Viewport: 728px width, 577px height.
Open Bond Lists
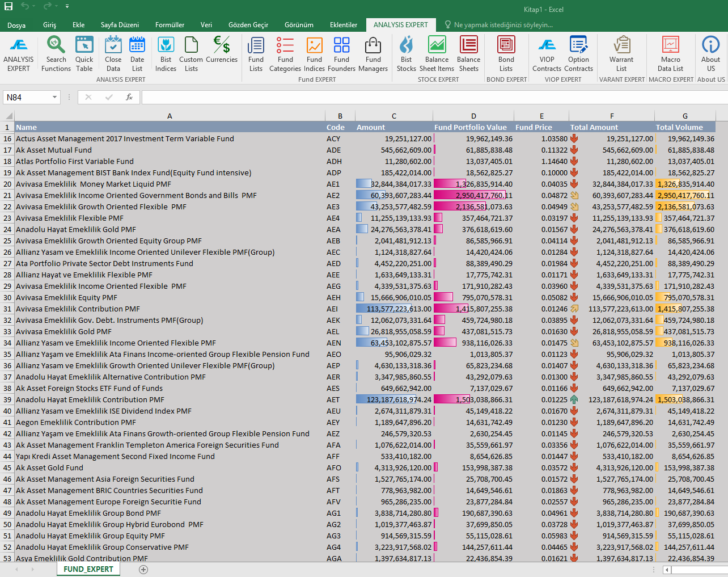(506, 54)
